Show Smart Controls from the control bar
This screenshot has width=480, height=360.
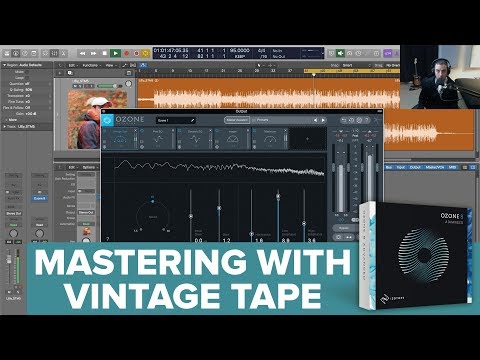(x=45, y=53)
